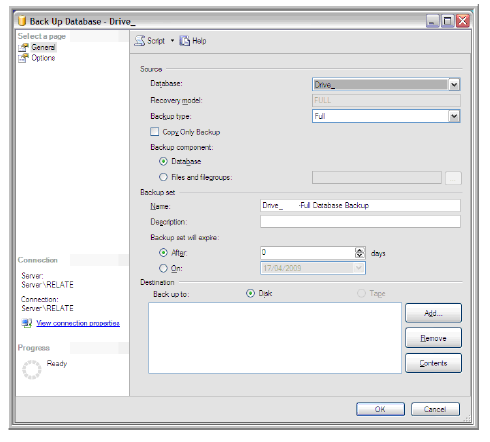The width and height of the screenshot is (490, 442).
Task: Click the Description text field
Action: tap(360, 222)
